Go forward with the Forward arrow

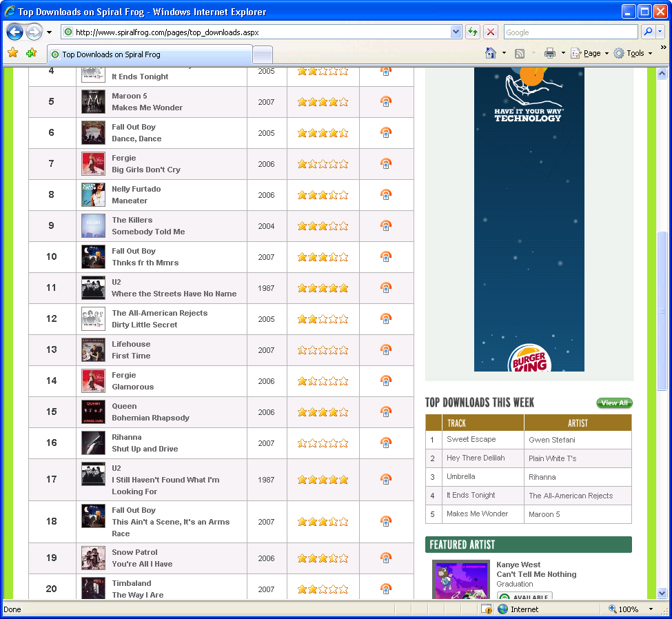tap(34, 32)
